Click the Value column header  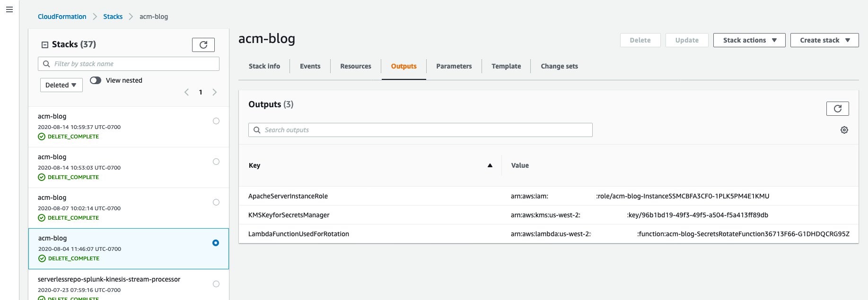[x=520, y=165]
